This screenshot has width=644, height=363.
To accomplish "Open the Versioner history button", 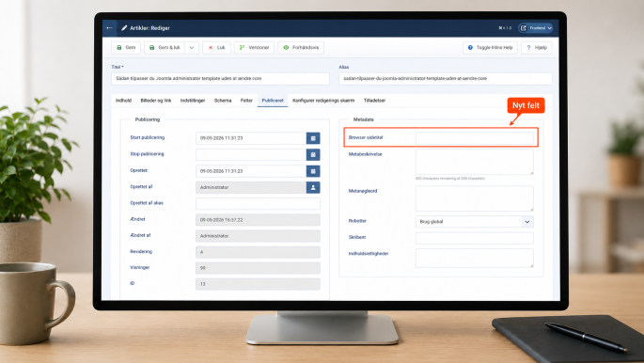I will point(254,48).
